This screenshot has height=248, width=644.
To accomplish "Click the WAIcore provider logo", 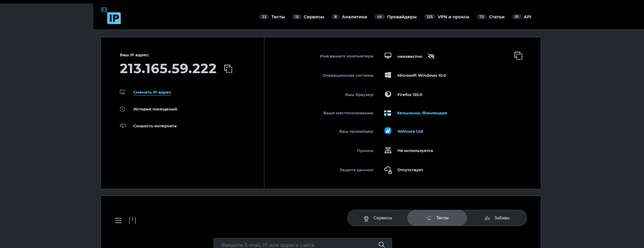I will [388, 131].
